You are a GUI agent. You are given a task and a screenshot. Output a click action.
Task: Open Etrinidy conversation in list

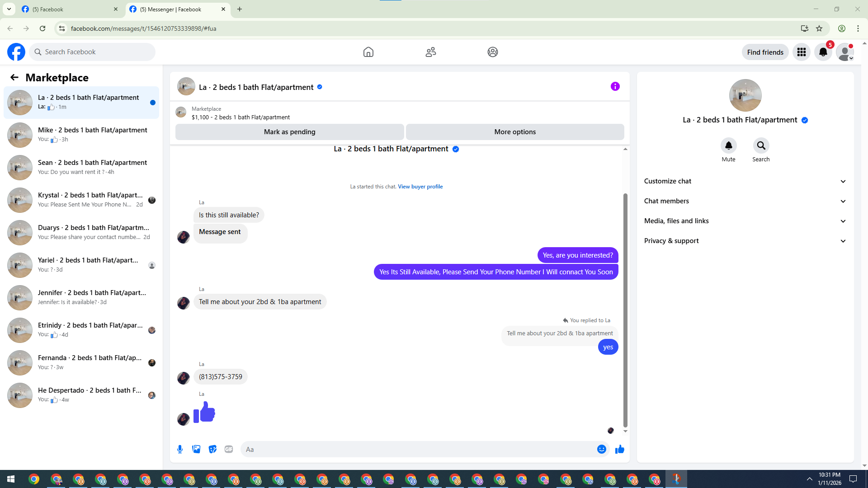click(x=81, y=330)
